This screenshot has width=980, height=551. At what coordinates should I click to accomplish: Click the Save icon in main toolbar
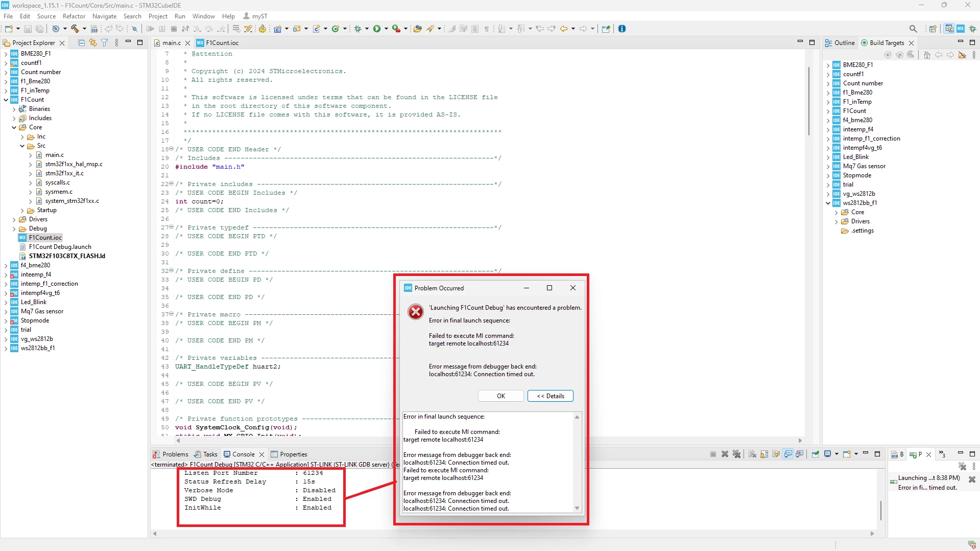pos(28,29)
